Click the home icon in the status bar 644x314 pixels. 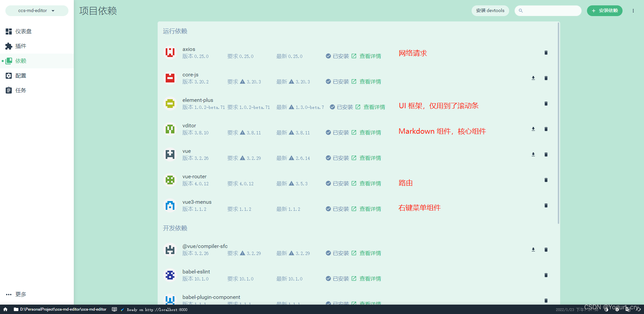click(5, 309)
